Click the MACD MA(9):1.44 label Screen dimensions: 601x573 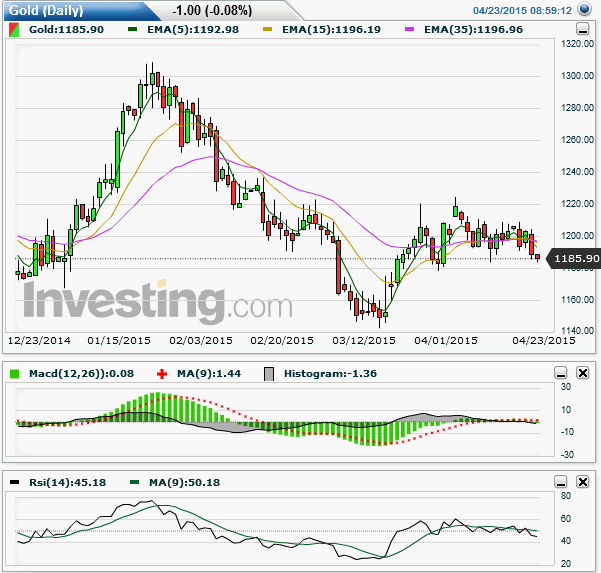pos(209,373)
